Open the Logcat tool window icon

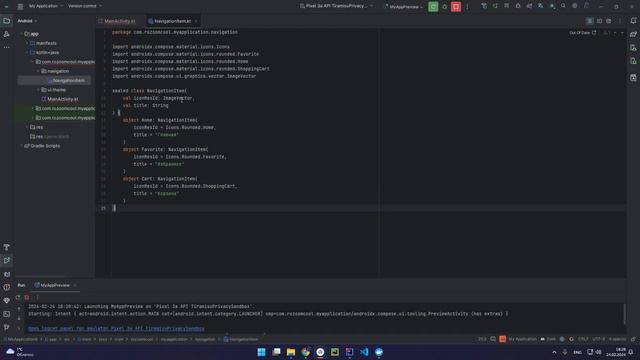tap(7, 274)
